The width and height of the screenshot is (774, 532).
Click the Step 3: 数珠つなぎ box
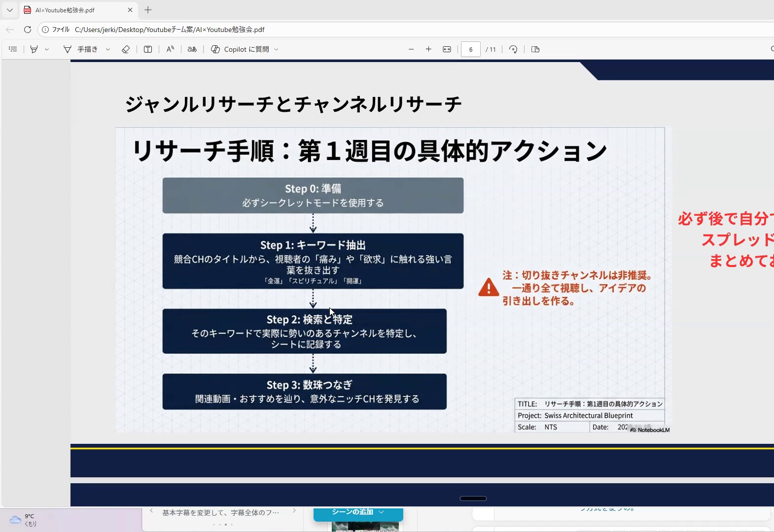305,392
